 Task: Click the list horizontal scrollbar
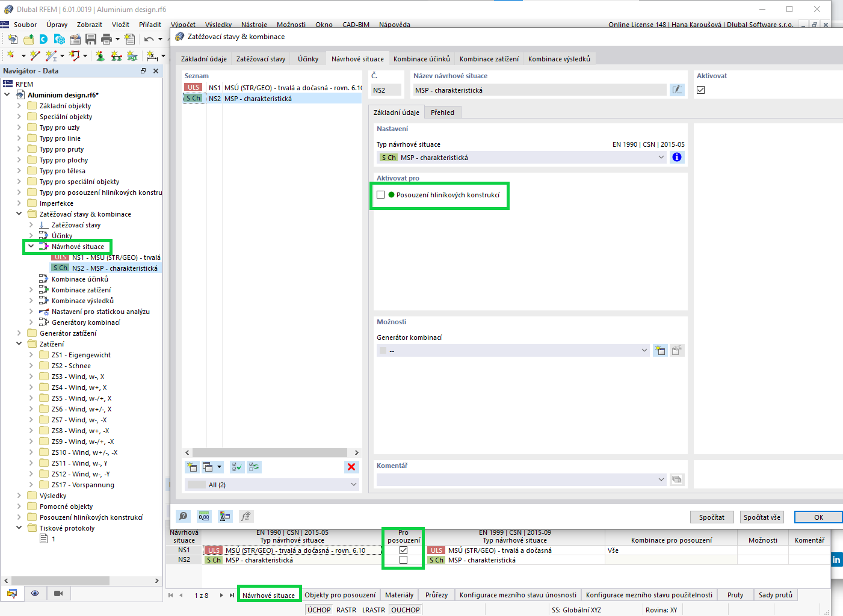(271, 452)
